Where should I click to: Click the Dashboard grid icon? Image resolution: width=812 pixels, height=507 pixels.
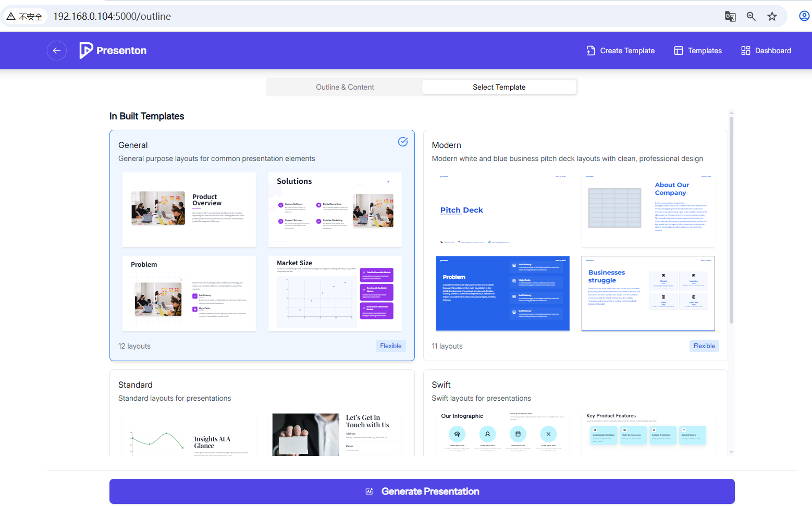(746, 51)
